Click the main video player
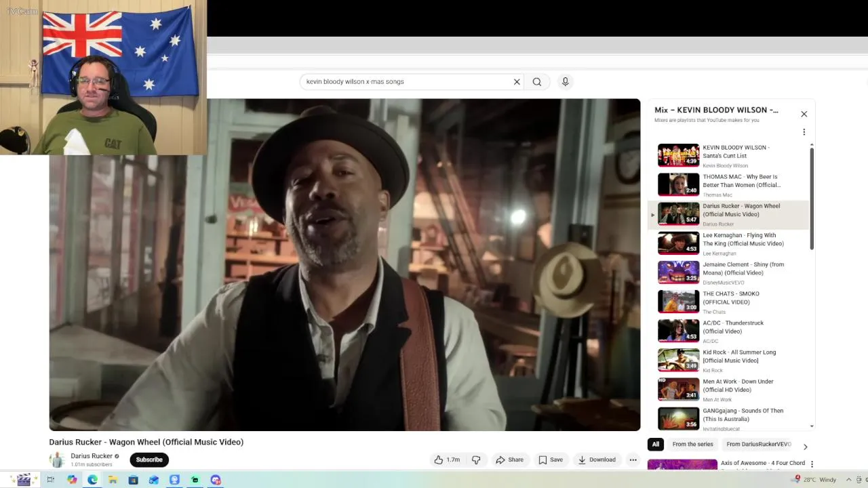This screenshot has width=868, height=488. click(x=344, y=264)
